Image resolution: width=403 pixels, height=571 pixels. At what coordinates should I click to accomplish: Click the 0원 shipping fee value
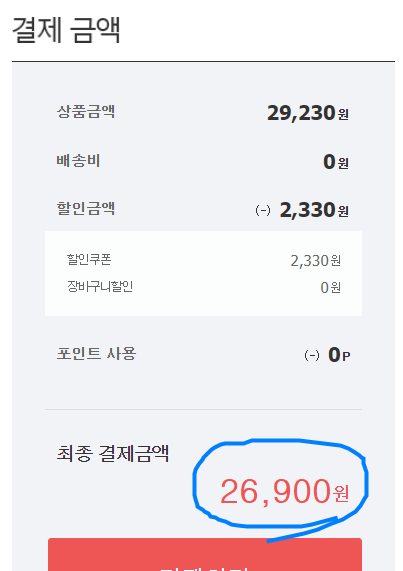pos(336,162)
